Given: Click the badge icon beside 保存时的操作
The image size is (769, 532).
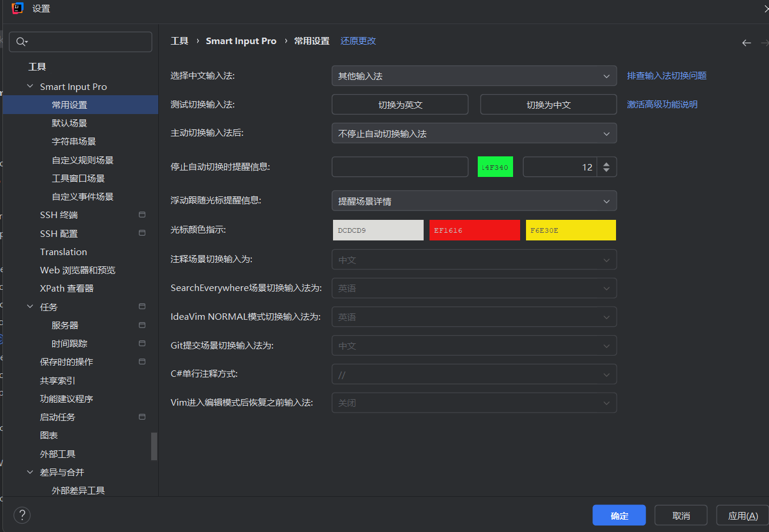Looking at the screenshot, I should [141, 362].
